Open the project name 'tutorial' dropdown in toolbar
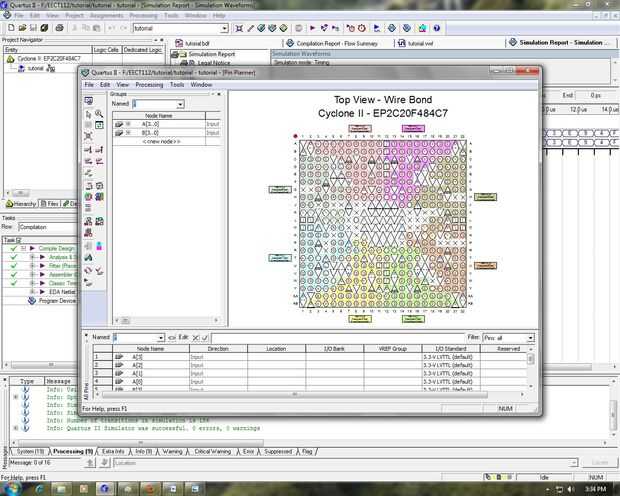620x496 pixels. click(225, 28)
